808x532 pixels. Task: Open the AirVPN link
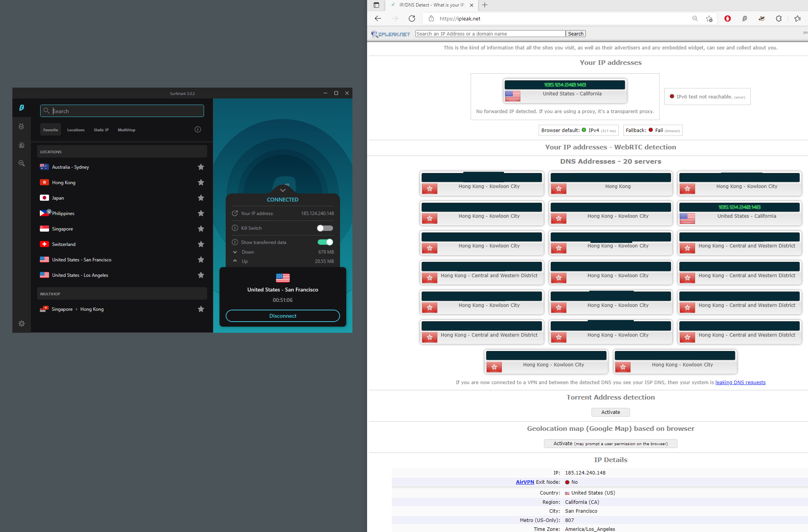pos(525,482)
